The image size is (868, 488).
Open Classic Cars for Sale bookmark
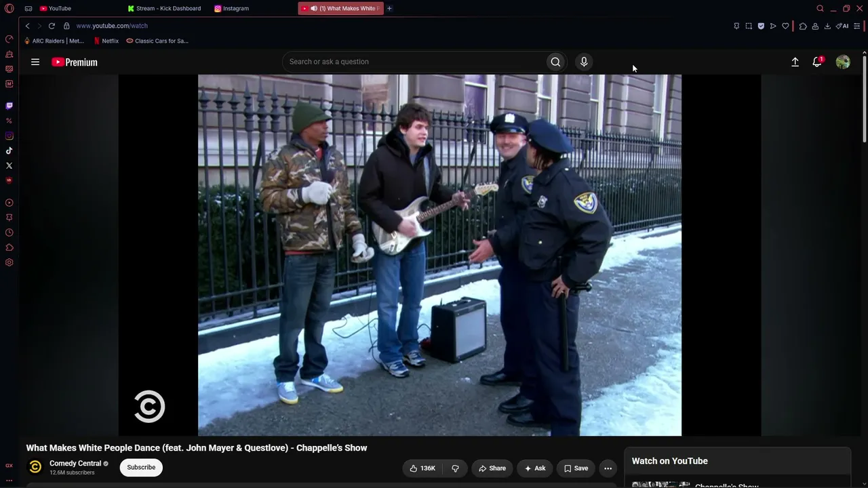157,41
